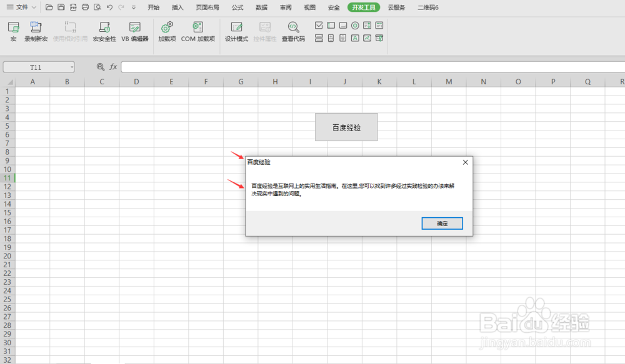
Task: Select row 25 header
Action: coord(7,300)
